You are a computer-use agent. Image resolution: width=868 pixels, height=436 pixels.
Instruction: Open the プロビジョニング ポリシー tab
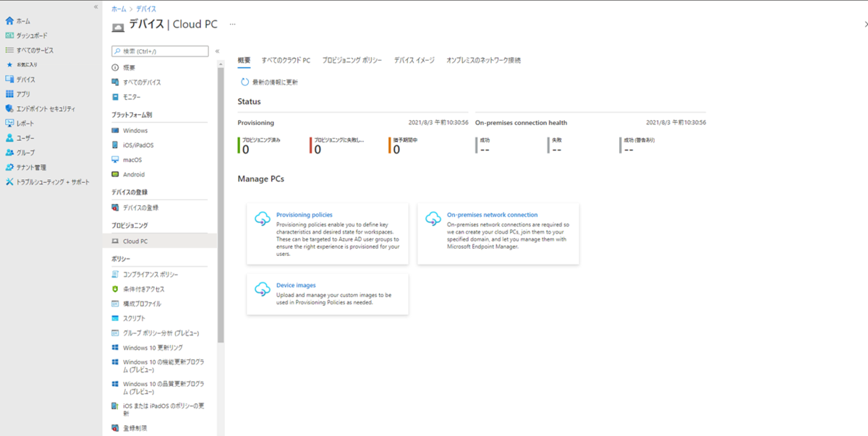pos(352,60)
